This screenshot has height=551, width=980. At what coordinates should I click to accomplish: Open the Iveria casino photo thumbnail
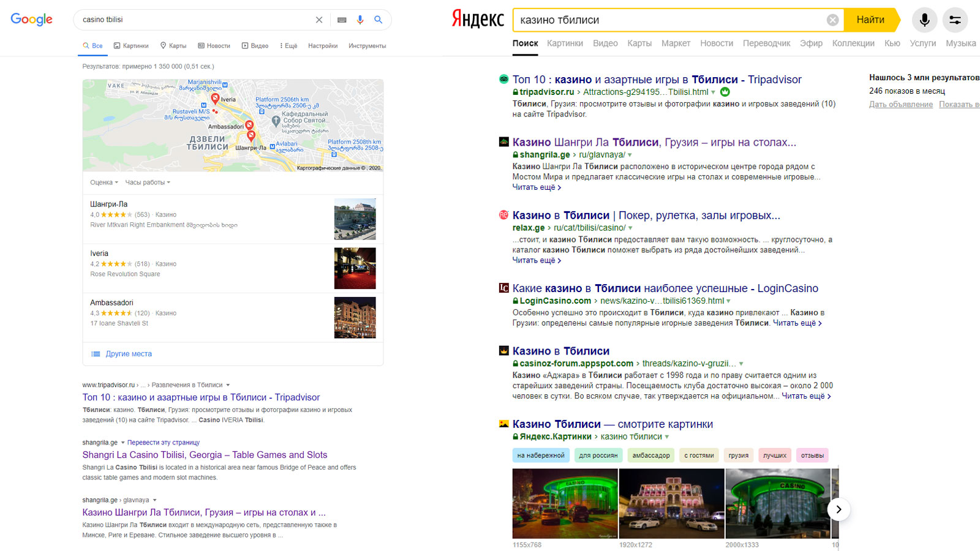(355, 268)
